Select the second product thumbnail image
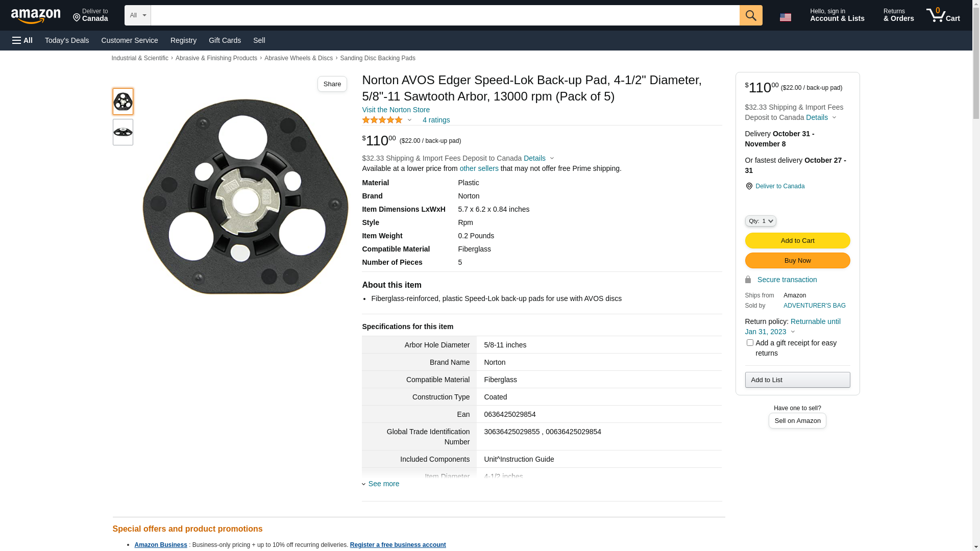 (x=123, y=132)
